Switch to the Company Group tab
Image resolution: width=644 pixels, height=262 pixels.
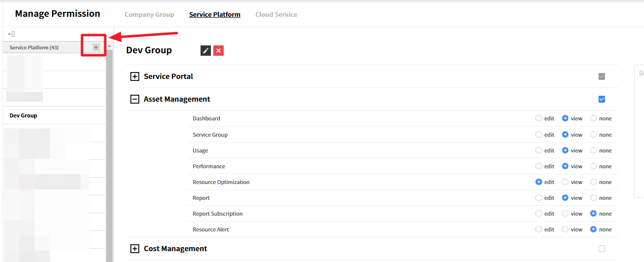(x=149, y=14)
